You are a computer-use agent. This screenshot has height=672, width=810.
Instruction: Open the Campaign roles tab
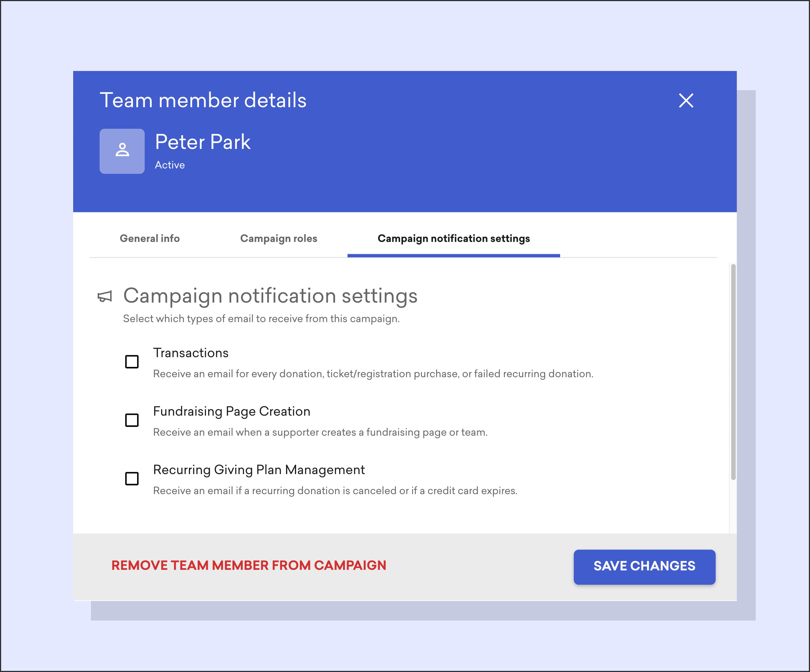click(279, 239)
